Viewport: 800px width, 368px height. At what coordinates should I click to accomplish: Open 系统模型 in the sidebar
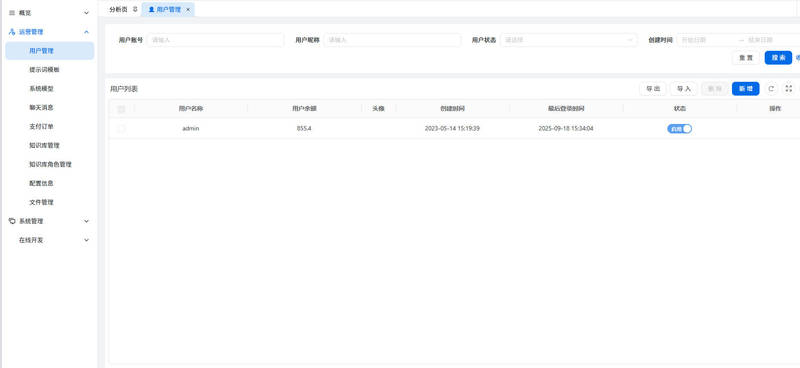pyautogui.click(x=49, y=88)
